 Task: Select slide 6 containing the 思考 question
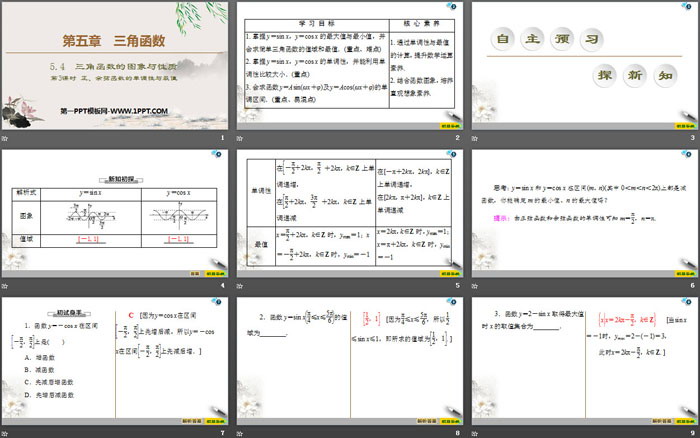click(x=583, y=214)
